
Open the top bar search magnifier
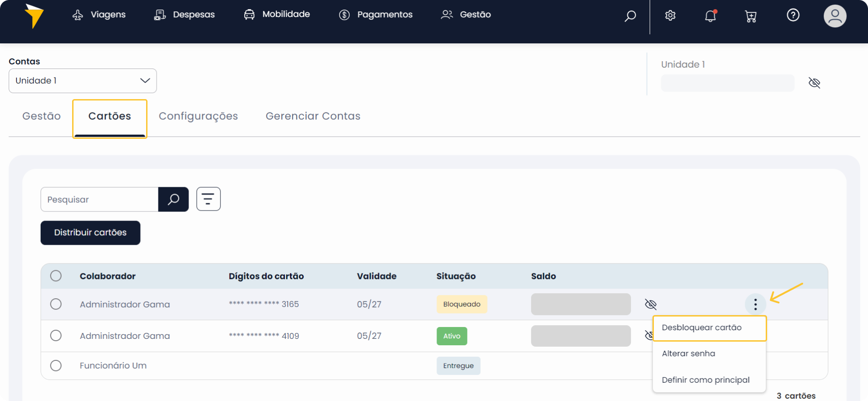[630, 16]
